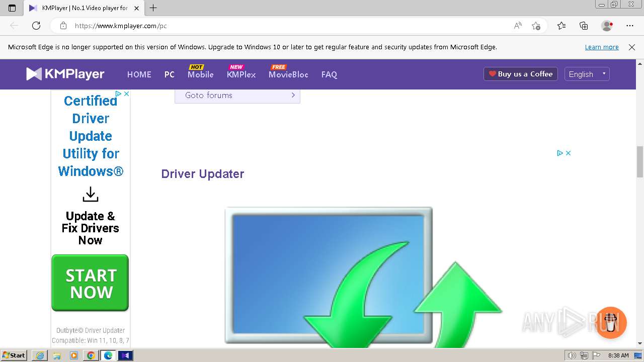Click the Driver Updater monitor image
Screen dimensions: 644x362
click(x=363, y=277)
